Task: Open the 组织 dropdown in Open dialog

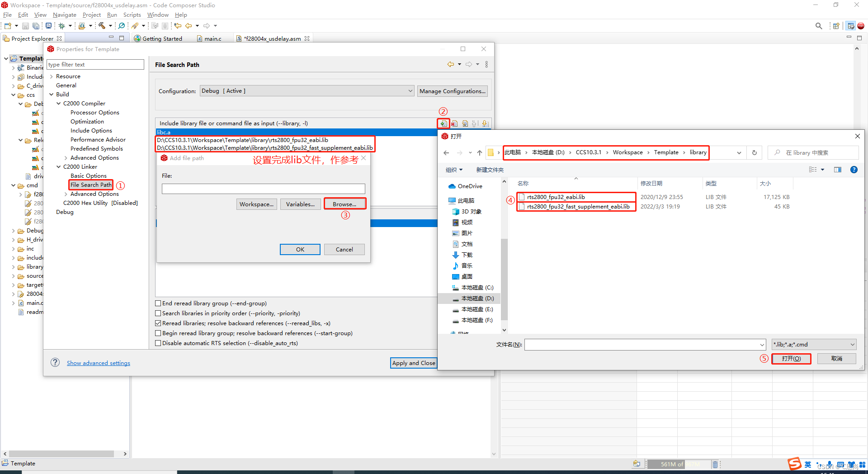Action: pyautogui.click(x=454, y=170)
